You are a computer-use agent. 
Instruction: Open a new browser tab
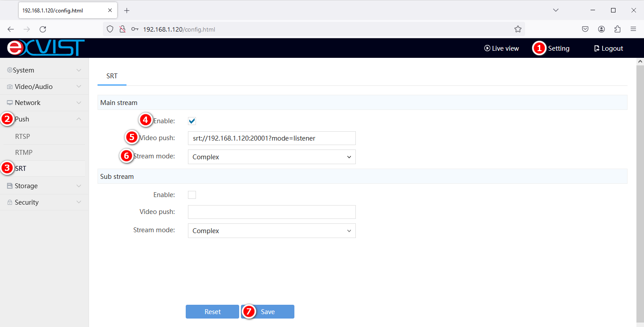(x=127, y=11)
